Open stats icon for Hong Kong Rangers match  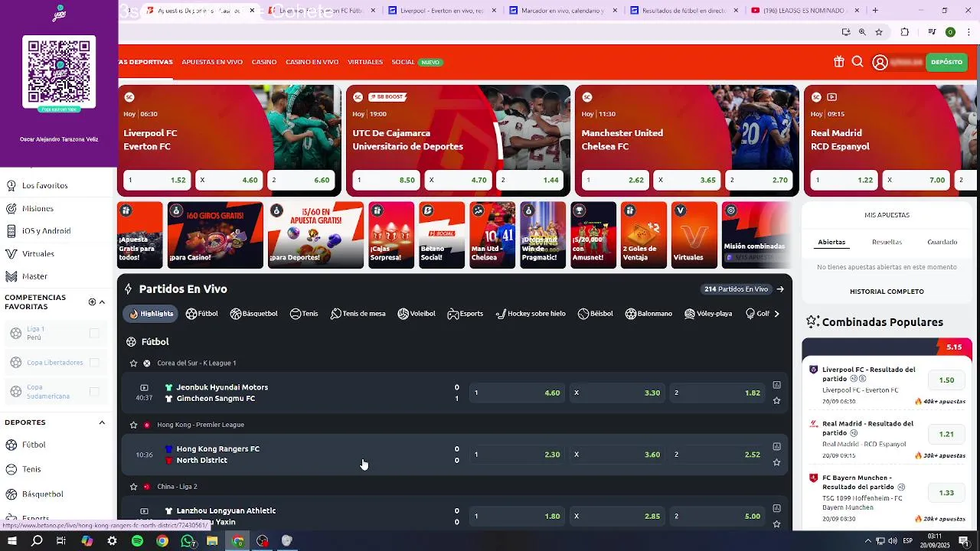pyautogui.click(x=776, y=446)
